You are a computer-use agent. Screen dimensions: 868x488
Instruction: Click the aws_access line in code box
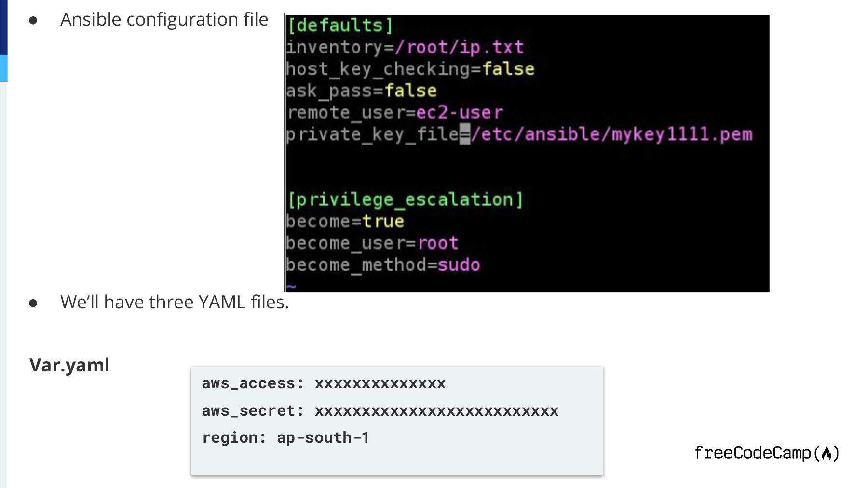(x=324, y=383)
